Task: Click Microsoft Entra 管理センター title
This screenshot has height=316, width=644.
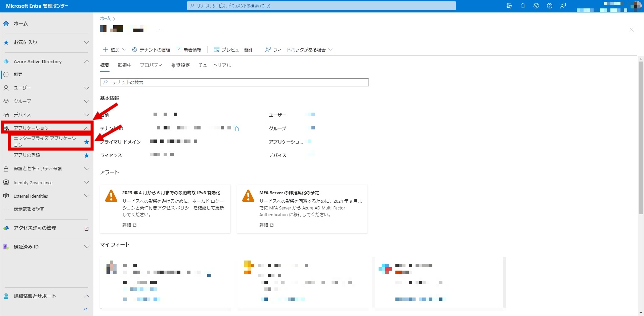Action: [37, 6]
